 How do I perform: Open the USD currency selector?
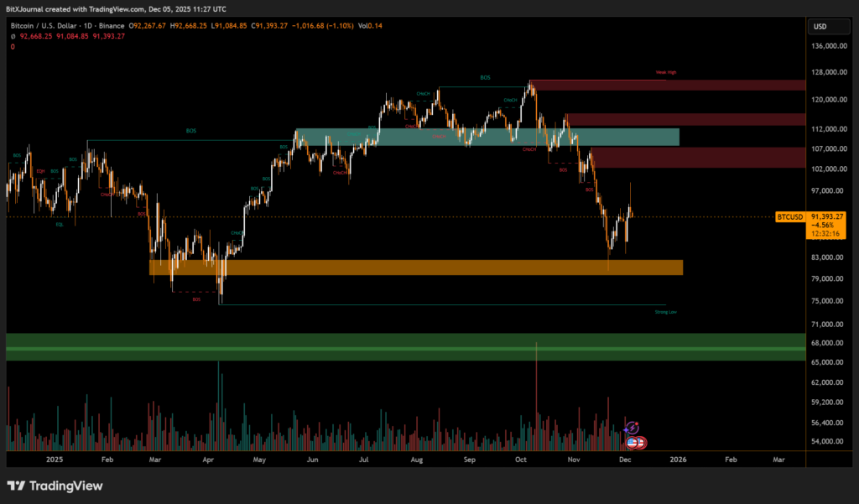click(820, 27)
